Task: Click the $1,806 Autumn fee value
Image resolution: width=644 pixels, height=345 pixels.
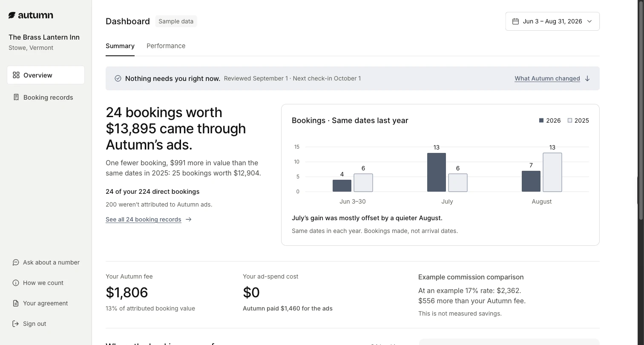Action: (127, 292)
